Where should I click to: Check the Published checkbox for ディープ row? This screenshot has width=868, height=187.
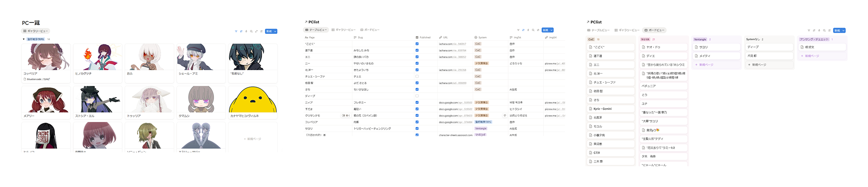click(x=417, y=96)
